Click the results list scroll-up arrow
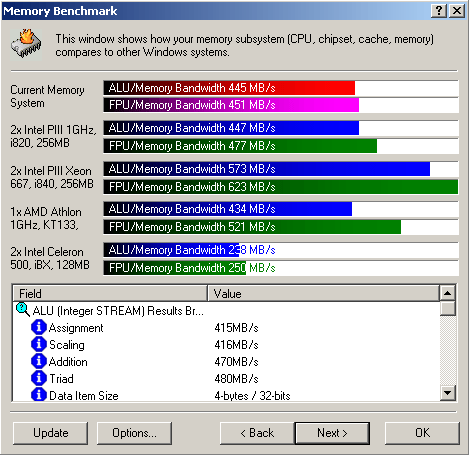Screen dimensions: 469x455 point(447,293)
